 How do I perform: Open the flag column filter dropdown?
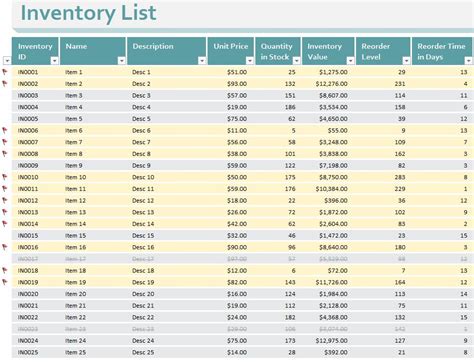[x=7, y=60]
